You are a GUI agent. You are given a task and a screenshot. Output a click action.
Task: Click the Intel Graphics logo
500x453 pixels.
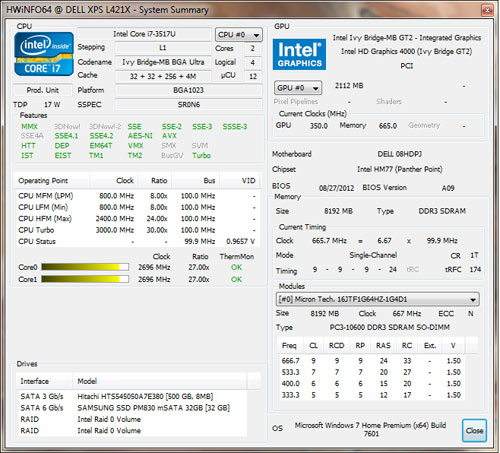point(299,54)
